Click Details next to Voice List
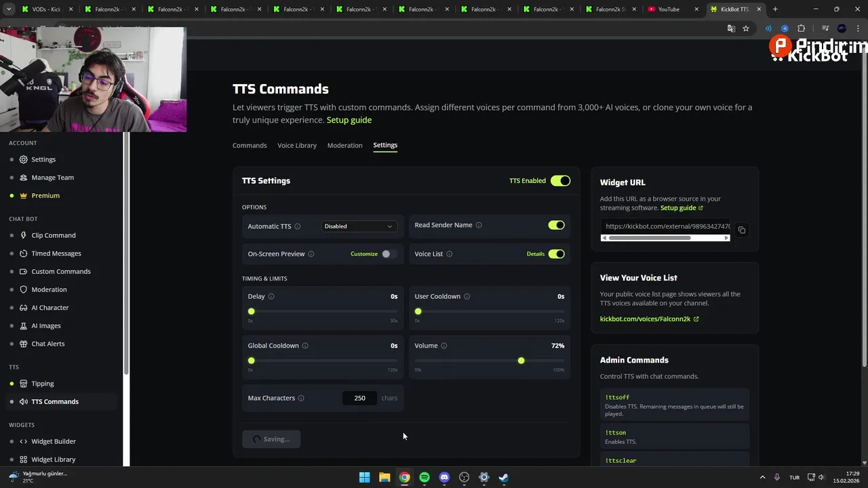Screen dimensions: 868x488 (x=536, y=254)
